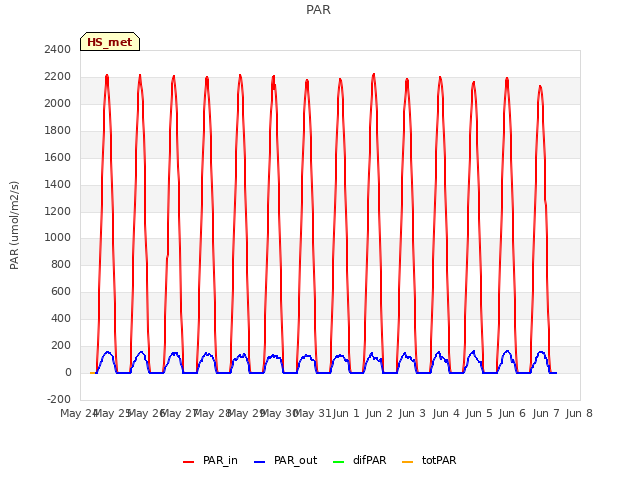Click the 1600 y-axis tick label
The image size is (640, 480).
[58, 157]
